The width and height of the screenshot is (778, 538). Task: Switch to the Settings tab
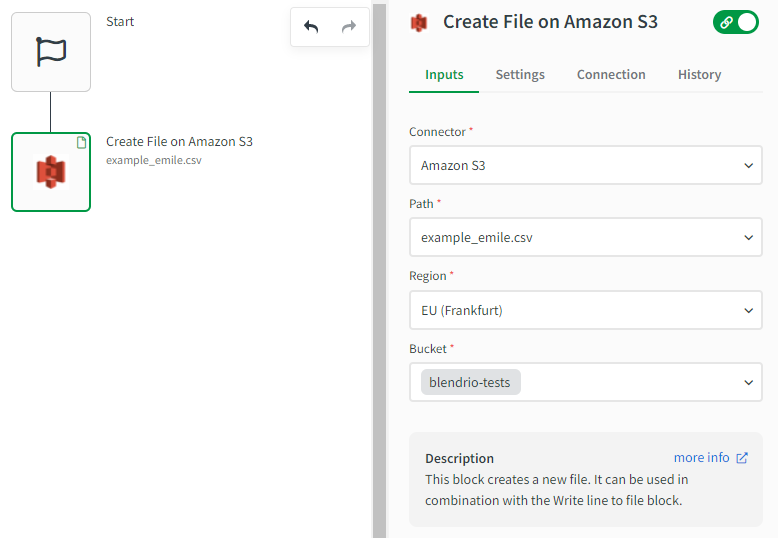[x=520, y=75]
